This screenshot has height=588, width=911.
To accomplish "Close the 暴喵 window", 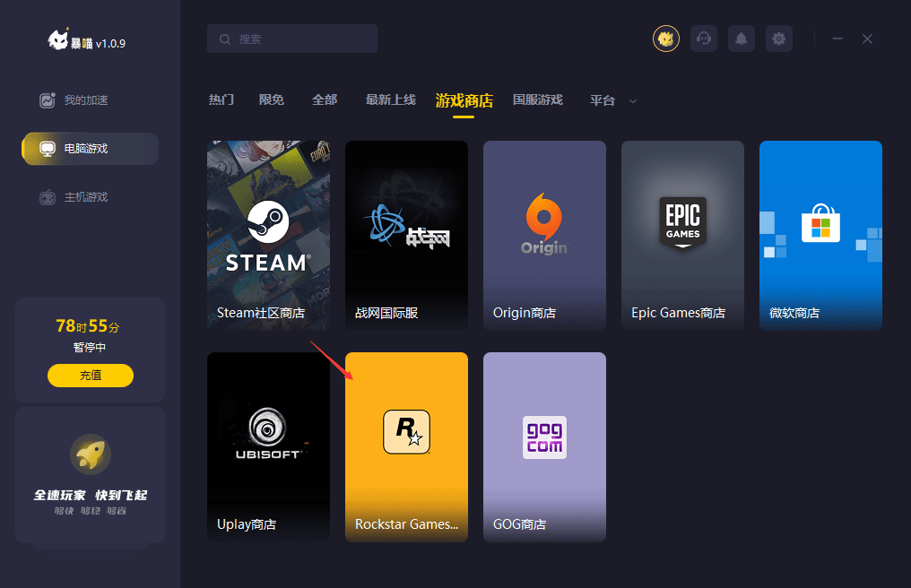I will point(867,39).
